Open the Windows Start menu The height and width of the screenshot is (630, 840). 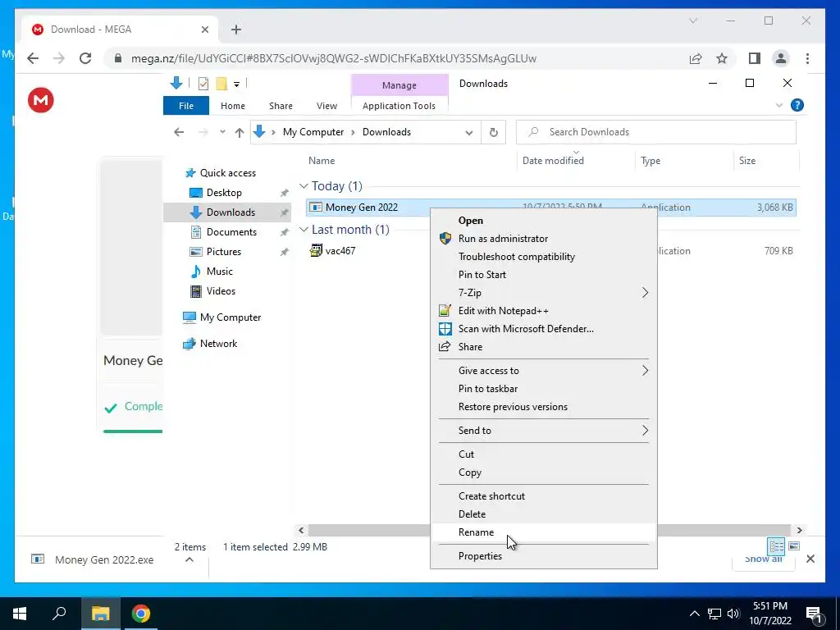click(x=20, y=614)
